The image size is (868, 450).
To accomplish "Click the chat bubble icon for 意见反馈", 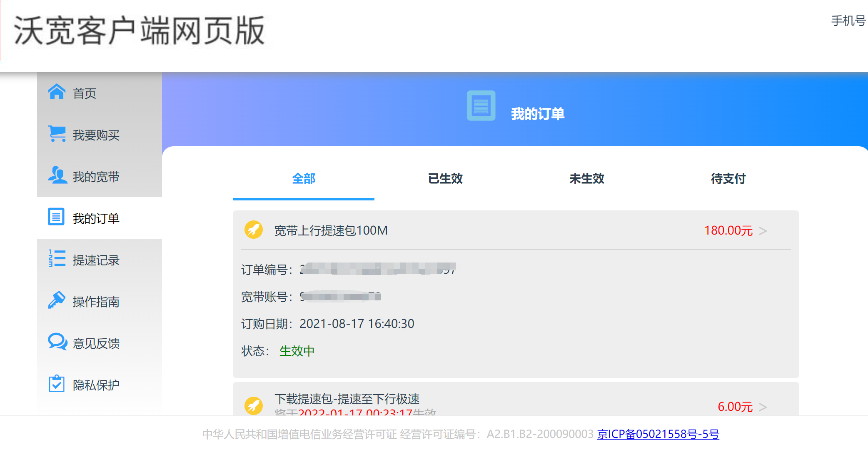I will click(x=57, y=342).
